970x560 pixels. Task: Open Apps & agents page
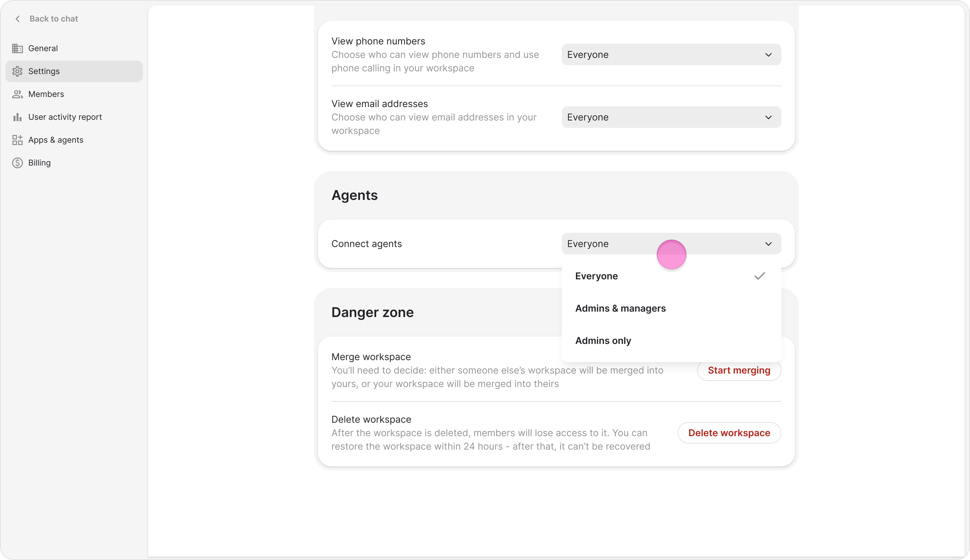(x=74, y=140)
